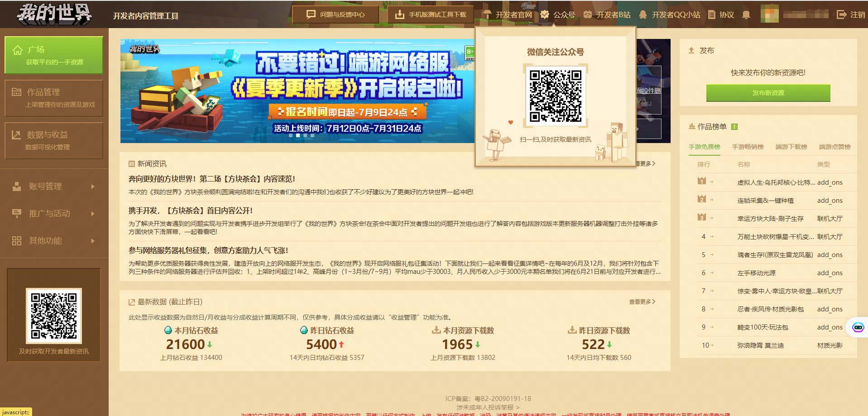Open 虚拟人生·乌托邦核心 ranking entry

(x=776, y=182)
